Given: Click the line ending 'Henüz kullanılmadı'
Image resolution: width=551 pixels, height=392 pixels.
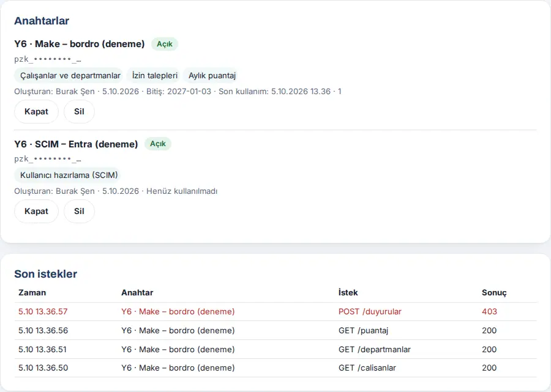Looking at the screenshot, I should tap(116, 191).
